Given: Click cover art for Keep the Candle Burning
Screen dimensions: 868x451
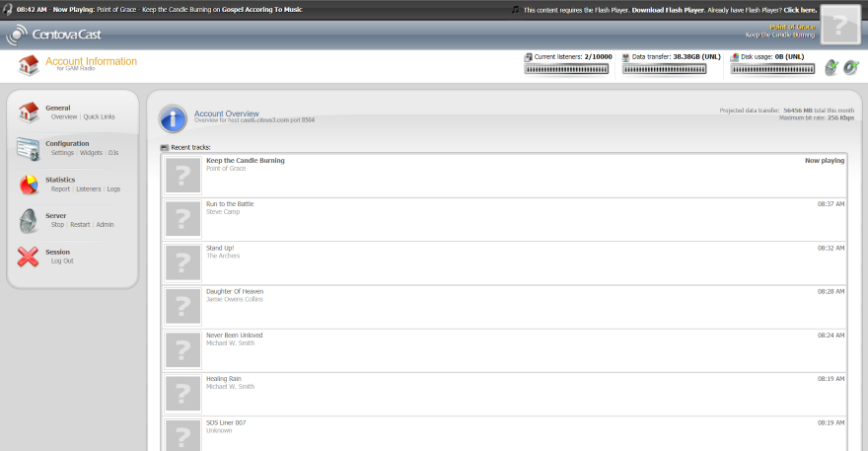Looking at the screenshot, I should (182, 176).
